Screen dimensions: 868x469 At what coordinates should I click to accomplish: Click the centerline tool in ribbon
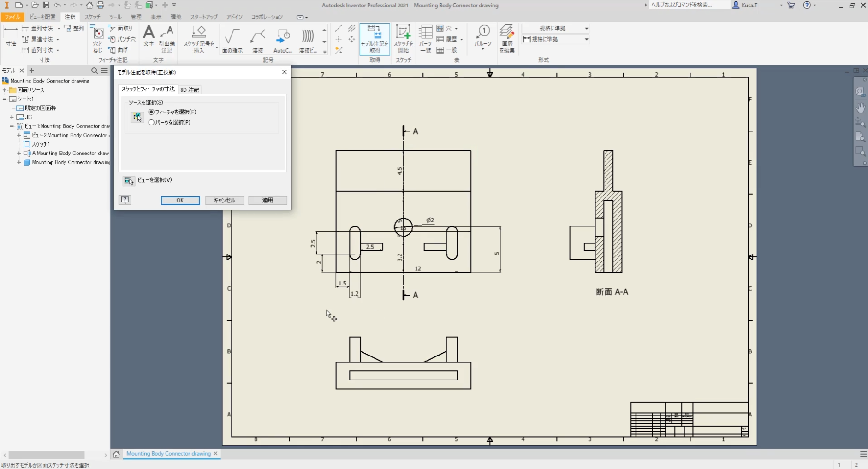point(339,29)
